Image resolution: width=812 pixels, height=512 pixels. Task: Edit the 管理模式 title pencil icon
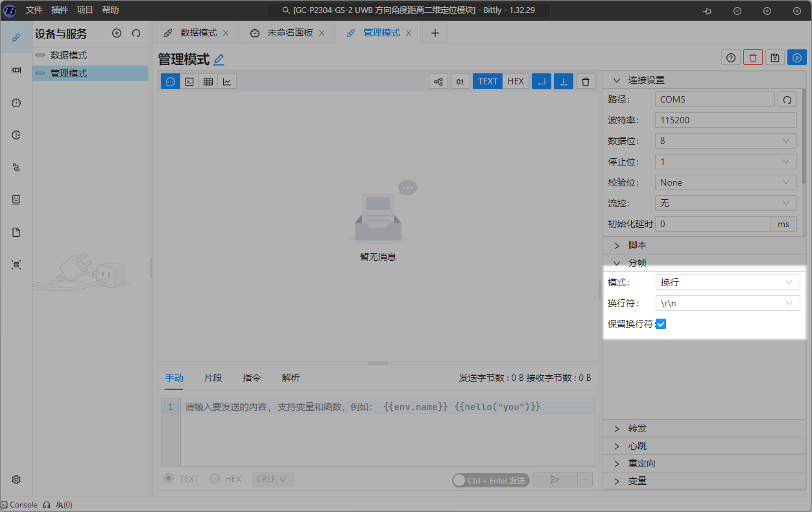(x=219, y=60)
